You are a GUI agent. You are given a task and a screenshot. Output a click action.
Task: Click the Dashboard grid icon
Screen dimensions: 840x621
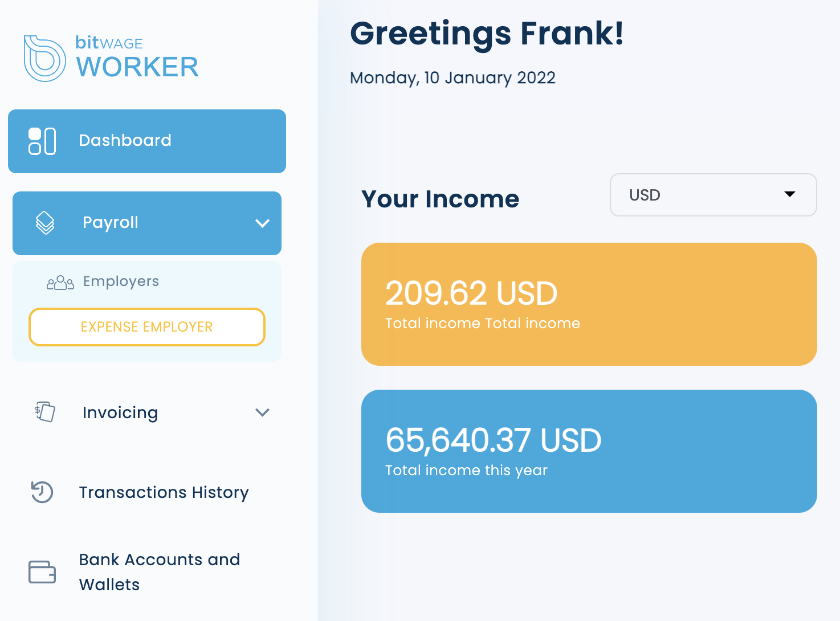pyautogui.click(x=42, y=141)
